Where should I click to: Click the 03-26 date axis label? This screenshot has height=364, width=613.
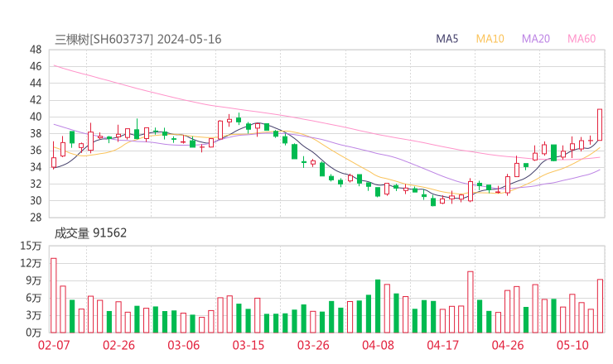pos(313,345)
